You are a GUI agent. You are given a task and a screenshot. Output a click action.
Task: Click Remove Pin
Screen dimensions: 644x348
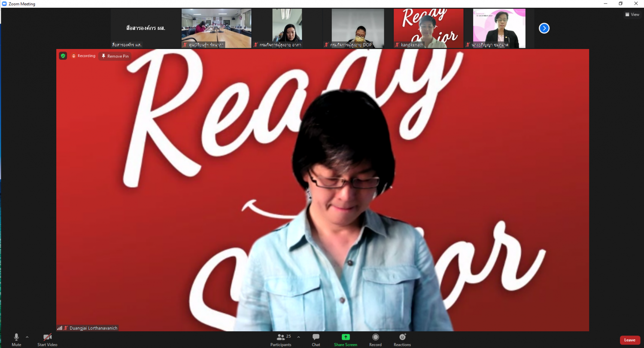(115, 56)
